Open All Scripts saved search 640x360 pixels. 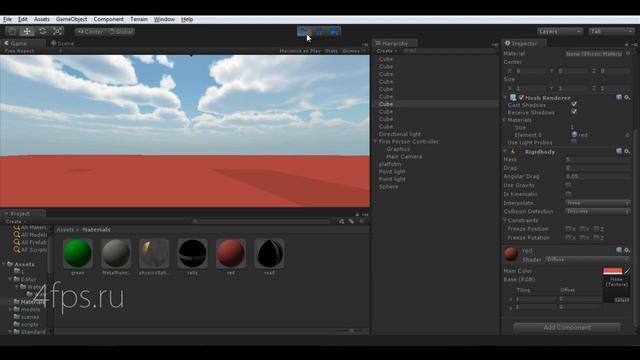tap(30, 250)
